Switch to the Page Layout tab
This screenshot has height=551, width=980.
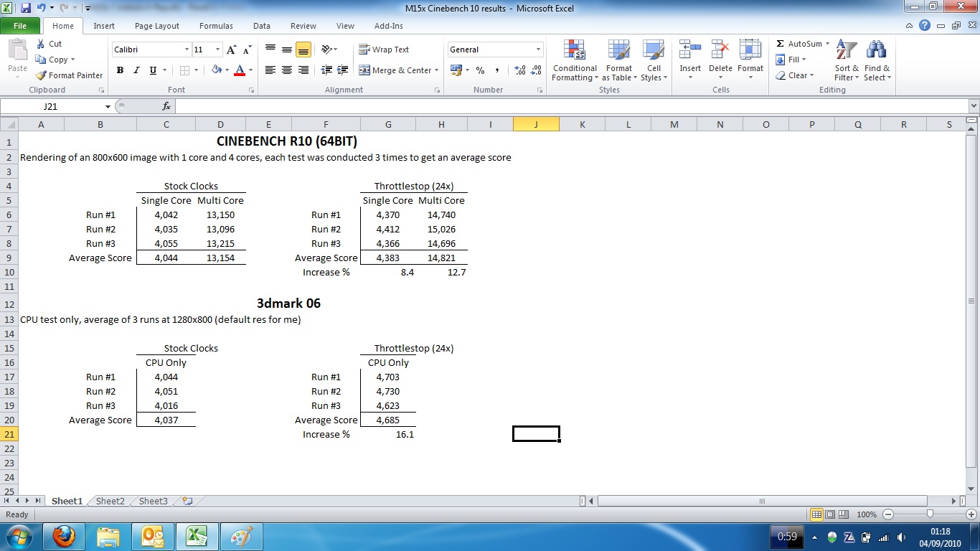[x=157, y=26]
